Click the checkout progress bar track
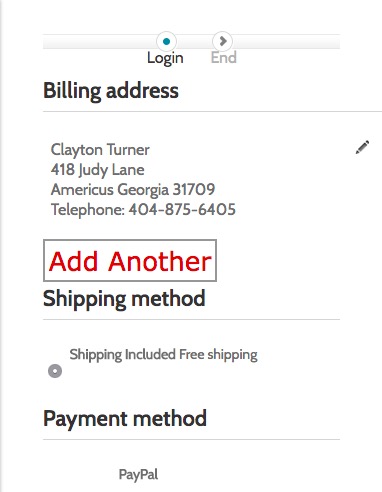The image size is (382, 492). 191,41
